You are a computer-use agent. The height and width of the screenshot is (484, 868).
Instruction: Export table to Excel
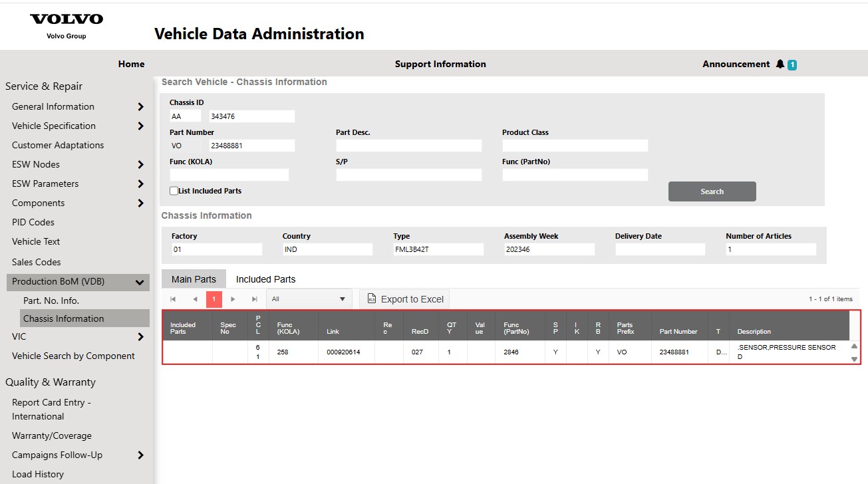tap(404, 299)
